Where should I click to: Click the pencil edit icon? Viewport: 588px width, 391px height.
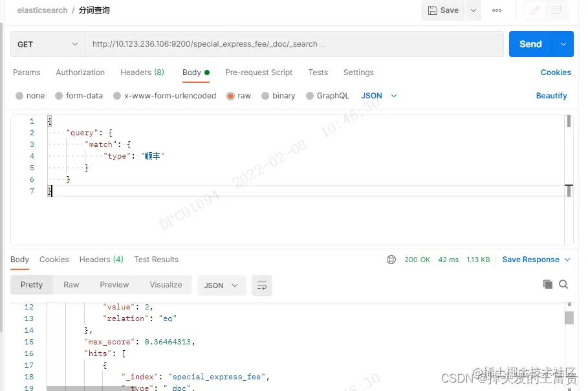(535, 10)
